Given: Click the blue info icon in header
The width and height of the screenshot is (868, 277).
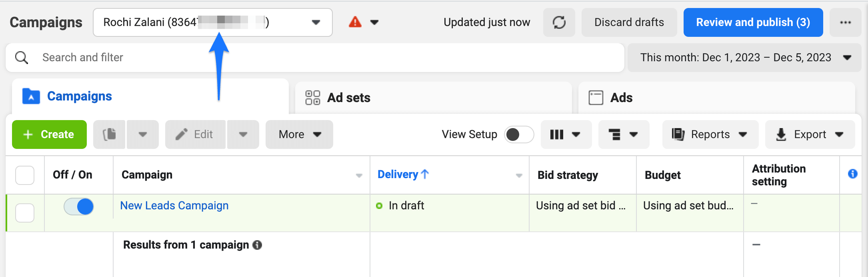Looking at the screenshot, I should point(852,174).
